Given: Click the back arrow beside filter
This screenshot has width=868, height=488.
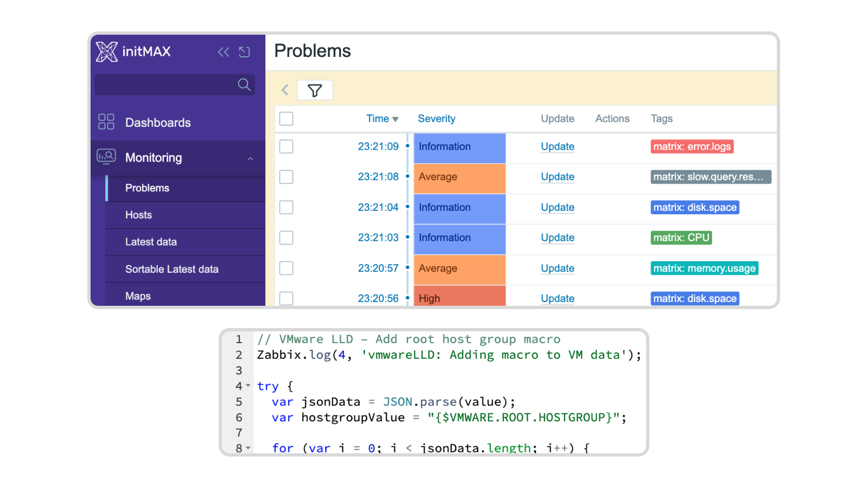Looking at the screenshot, I should coord(285,90).
